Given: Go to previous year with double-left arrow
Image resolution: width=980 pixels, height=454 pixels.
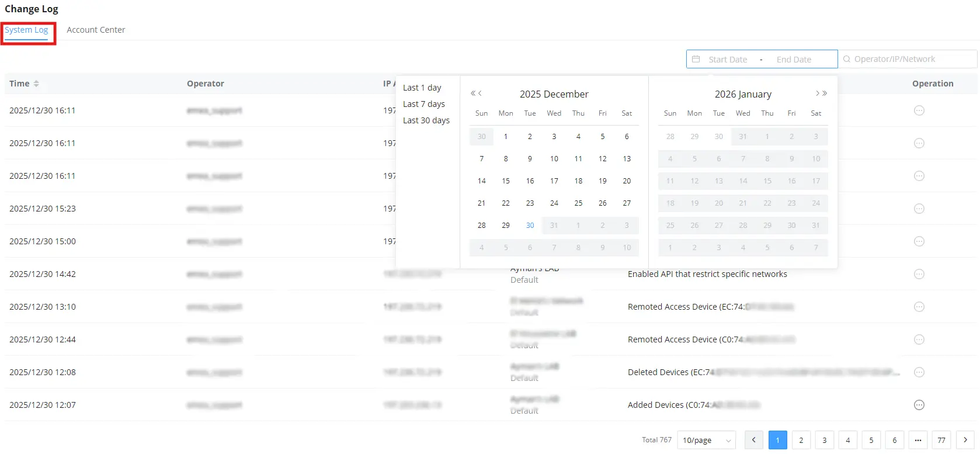Looking at the screenshot, I should click(x=473, y=93).
